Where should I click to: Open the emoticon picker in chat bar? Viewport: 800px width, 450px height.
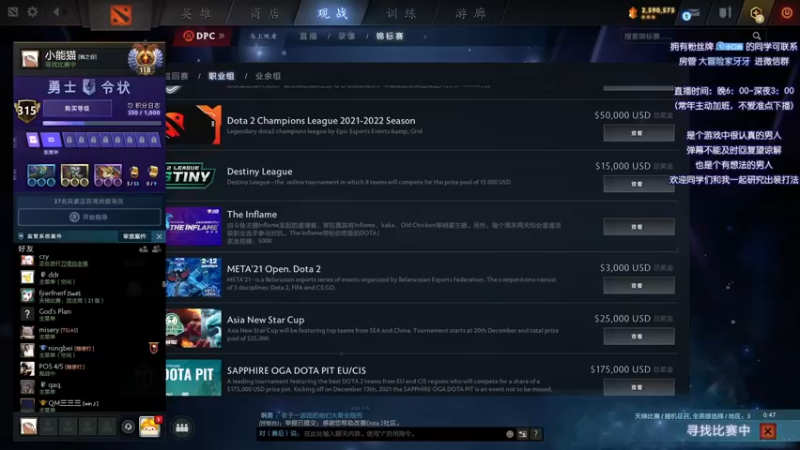tap(510, 434)
